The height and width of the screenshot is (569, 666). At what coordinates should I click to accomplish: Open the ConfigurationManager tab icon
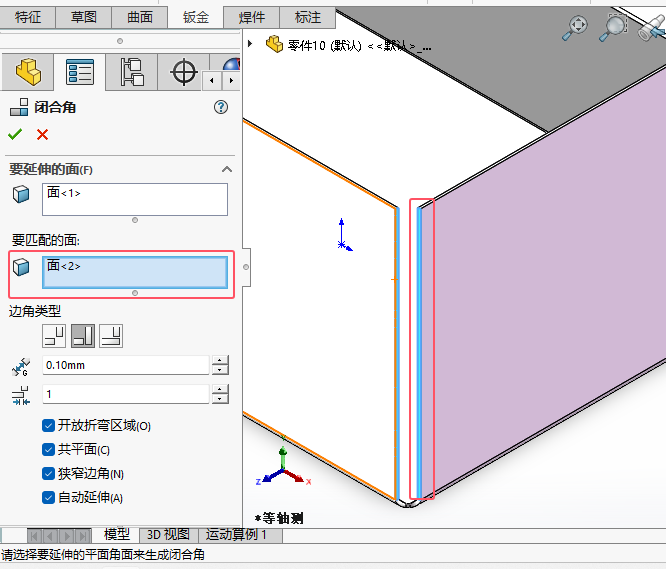click(x=132, y=72)
